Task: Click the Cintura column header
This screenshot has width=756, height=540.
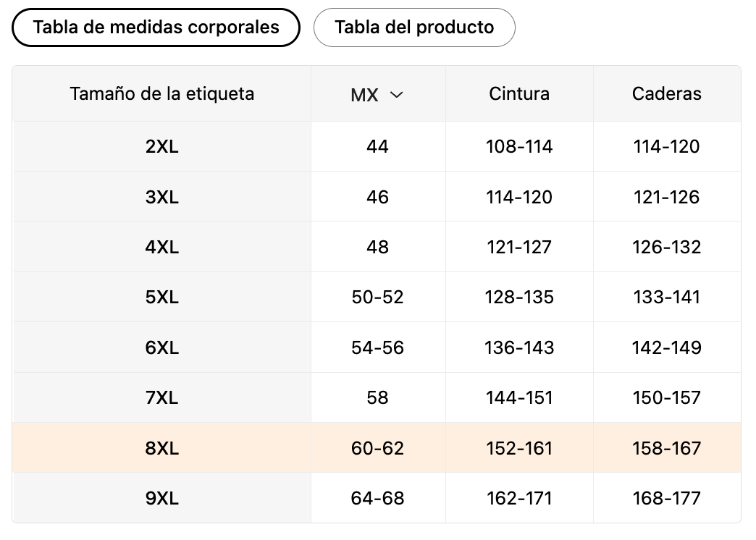Action: [519, 93]
